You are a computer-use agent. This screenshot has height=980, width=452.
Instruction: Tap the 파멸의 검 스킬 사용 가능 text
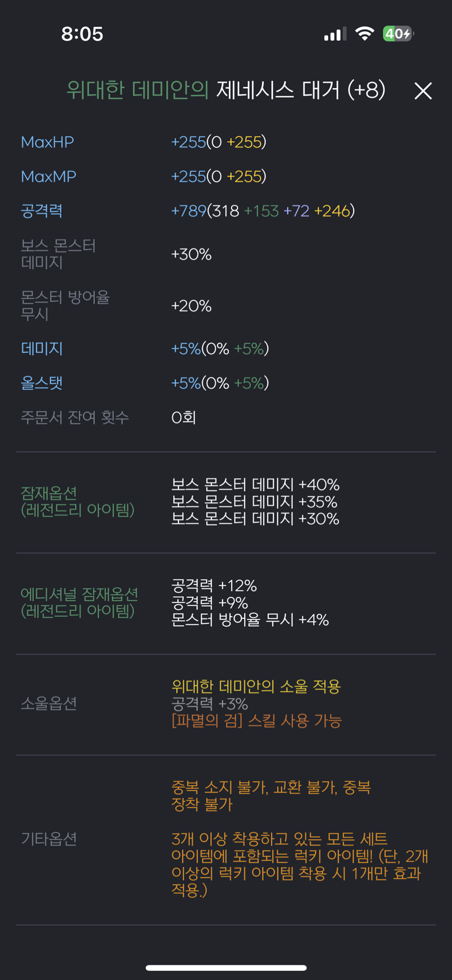click(x=257, y=721)
